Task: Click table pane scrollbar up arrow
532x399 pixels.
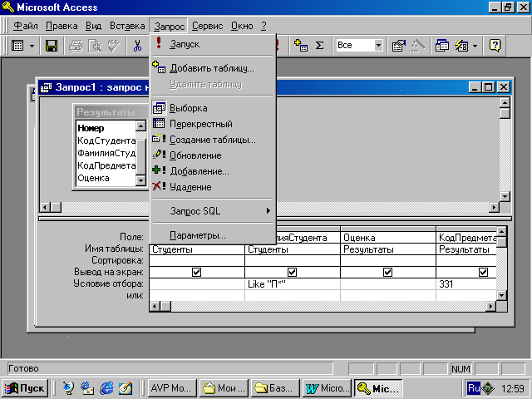Action: click(505, 103)
